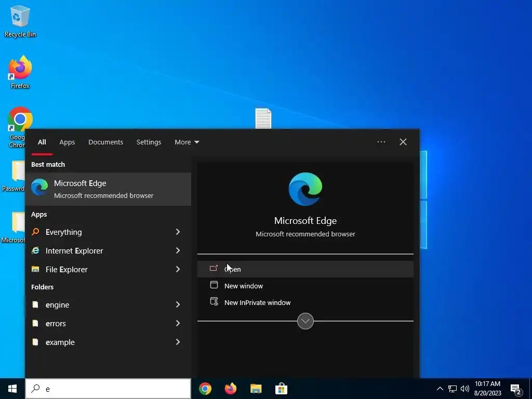Click the errors folder icon
532x399 pixels.
(35, 323)
